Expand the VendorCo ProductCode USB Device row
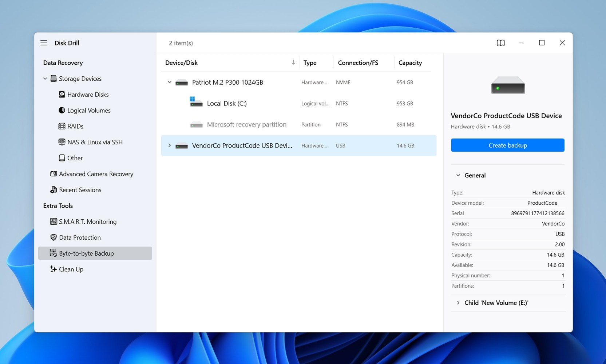 click(x=169, y=145)
